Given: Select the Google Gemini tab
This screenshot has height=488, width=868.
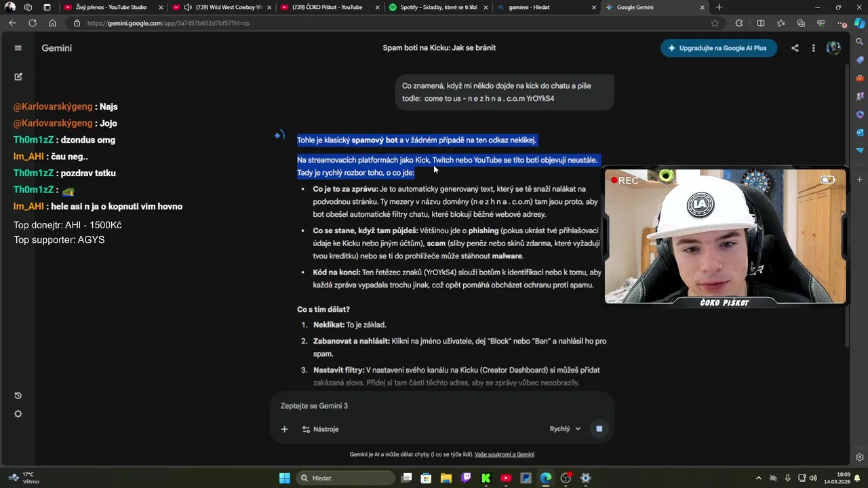Looking at the screenshot, I should click(x=655, y=7).
